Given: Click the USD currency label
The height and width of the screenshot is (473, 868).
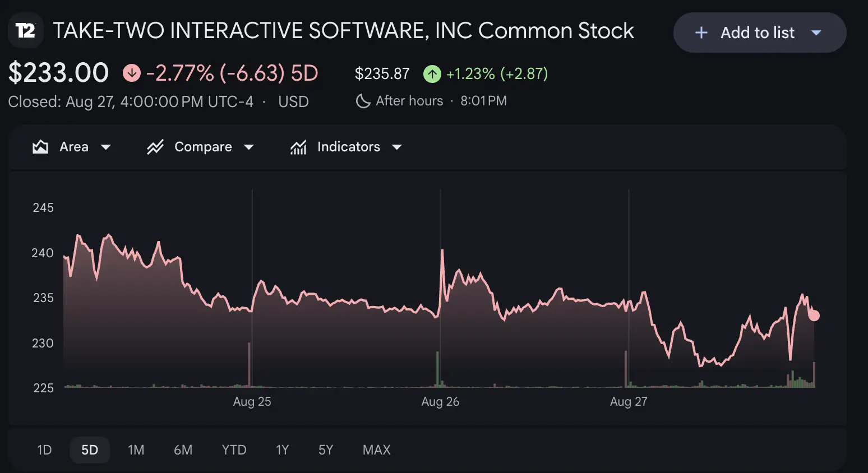Looking at the screenshot, I should point(293,102).
